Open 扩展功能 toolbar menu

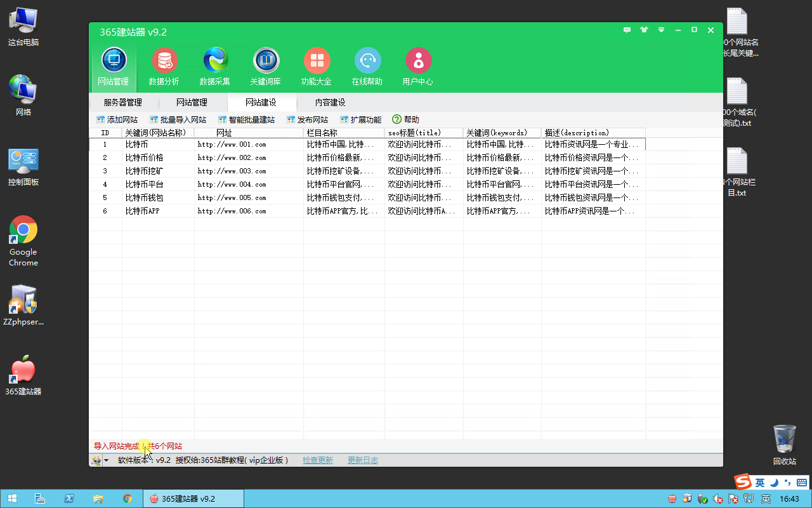(360, 119)
